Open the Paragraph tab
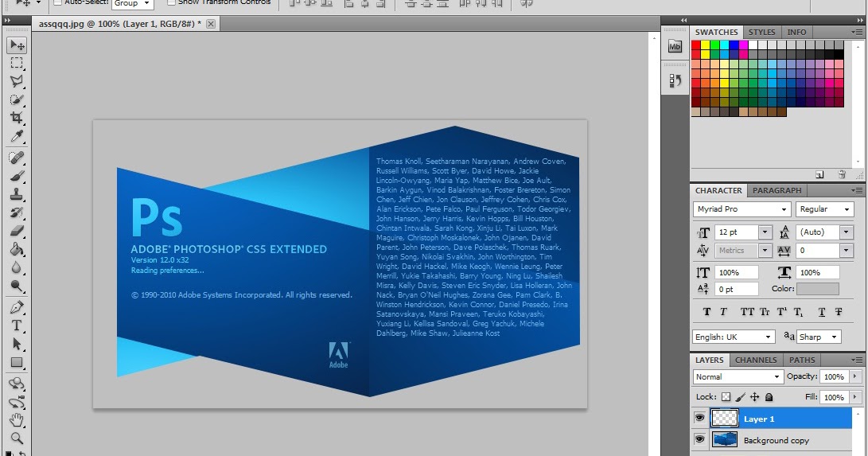The height and width of the screenshot is (456, 868). (777, 191)
